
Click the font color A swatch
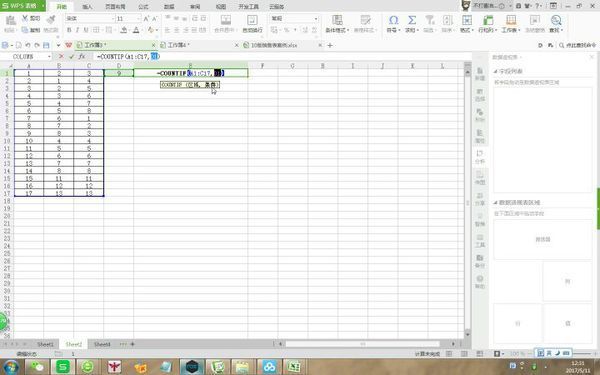136,30
